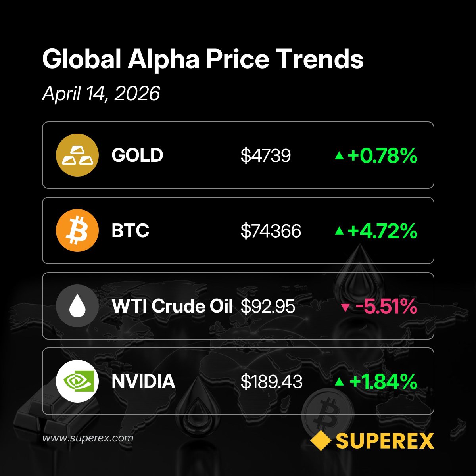This screenshot has width=476, height=476.
Task: Click the NVIDIA eye logo icon
Action: (x=77, y=381)
